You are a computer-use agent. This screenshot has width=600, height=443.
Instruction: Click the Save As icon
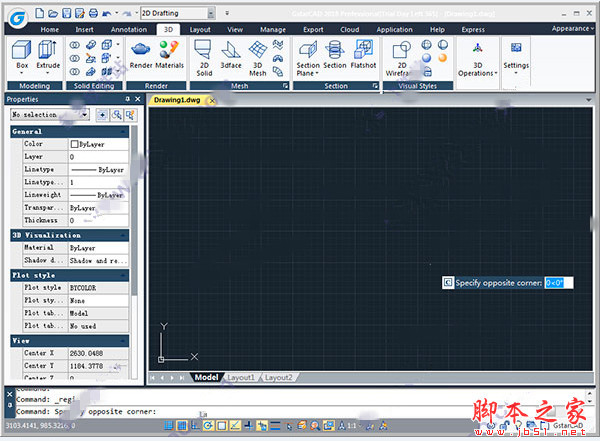(x=80, y=13)
